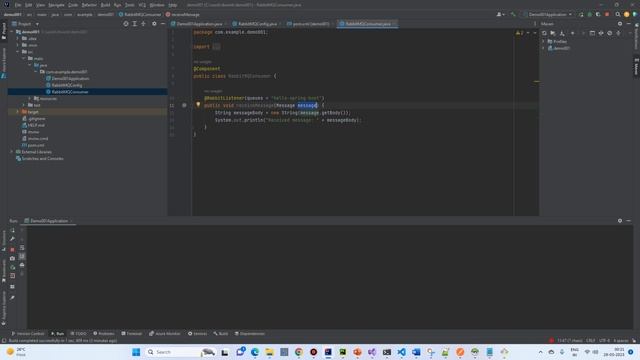Image resolution: width=640 pixels, height=360 pixels.
Task: Click the debug icon in top toolbar
Action: (x=589, y=14)
